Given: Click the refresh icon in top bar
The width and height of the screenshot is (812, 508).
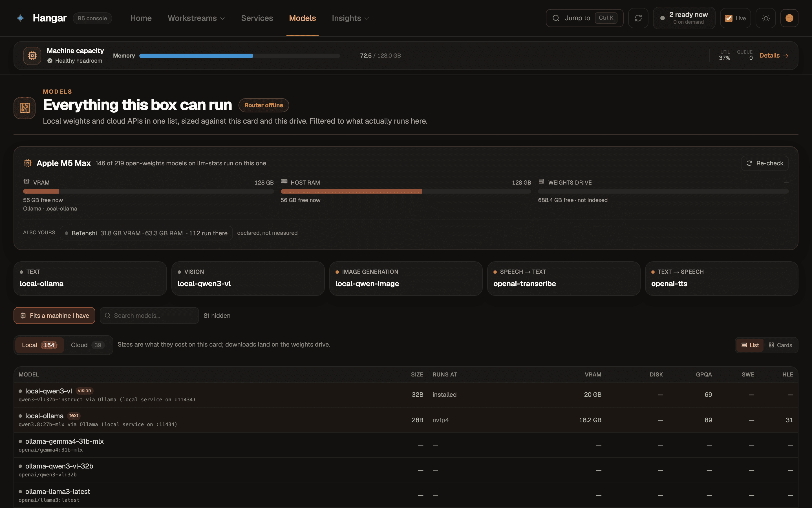Looking at the screenshot, I should pyautogui.click(x=638, y=18).
